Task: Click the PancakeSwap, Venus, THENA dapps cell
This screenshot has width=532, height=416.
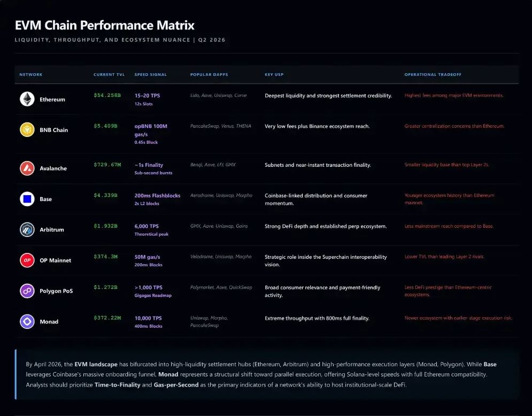Action: tap(220, 126)
